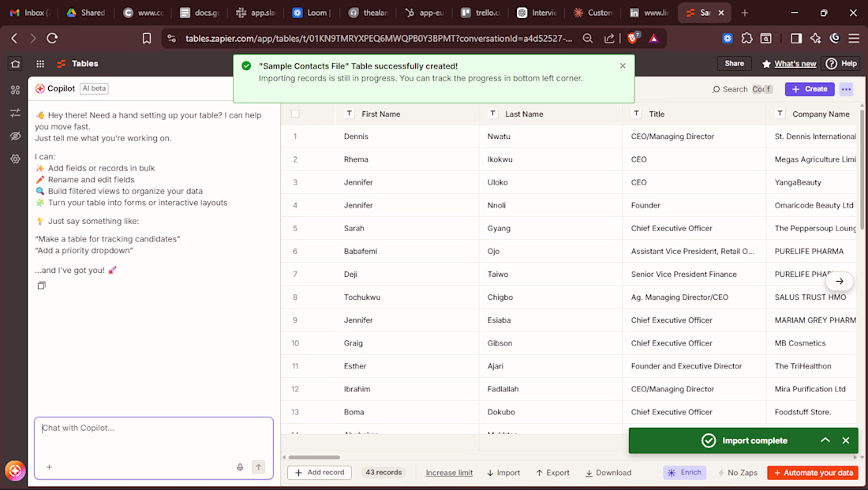Open Last Name column header menu
The image size is (868, 490).
pos(551,114)
